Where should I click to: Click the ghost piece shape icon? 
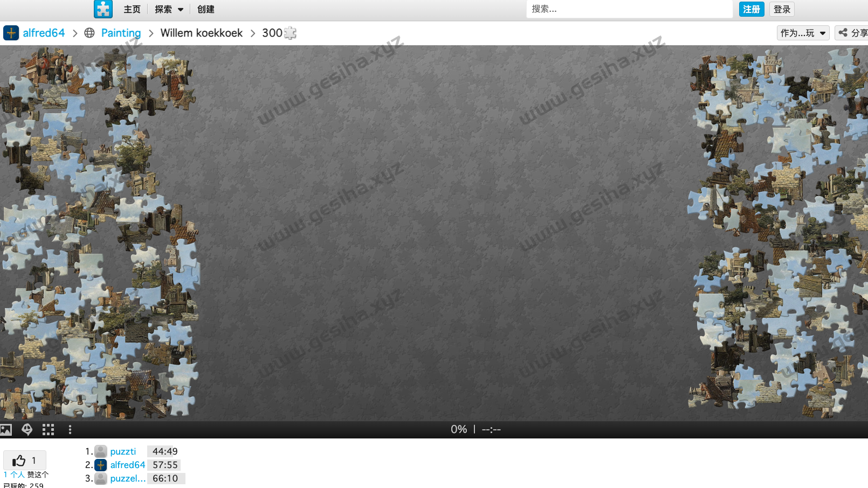click(26, 429)
